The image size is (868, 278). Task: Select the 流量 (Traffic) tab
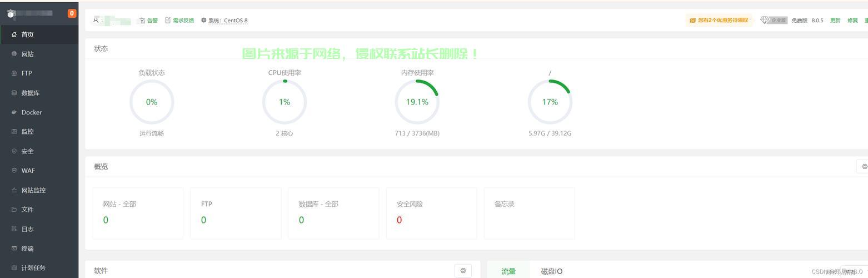[x=508, y=271]
